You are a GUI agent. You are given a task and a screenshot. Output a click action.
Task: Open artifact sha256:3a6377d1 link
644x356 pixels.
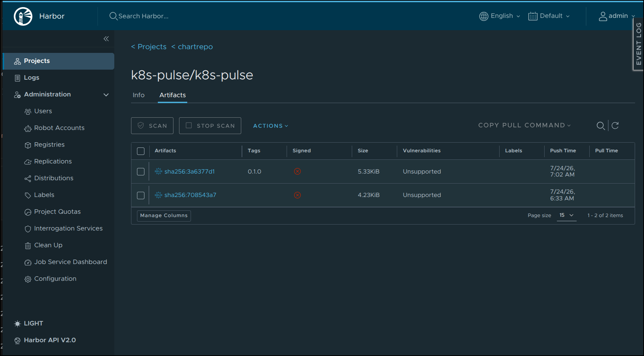click(189, 172)
